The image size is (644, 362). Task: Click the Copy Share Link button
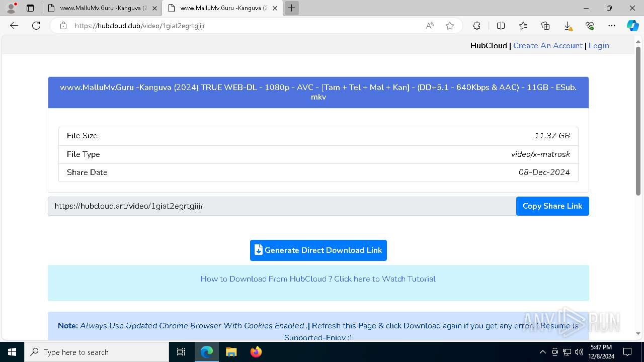[552, 206]
